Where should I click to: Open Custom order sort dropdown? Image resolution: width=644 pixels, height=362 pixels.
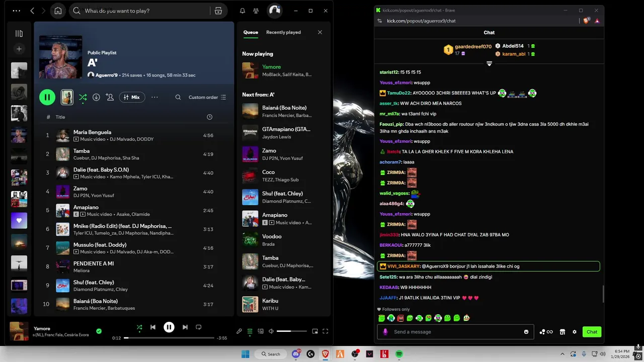pyautogui.click(x=207, y=97)
